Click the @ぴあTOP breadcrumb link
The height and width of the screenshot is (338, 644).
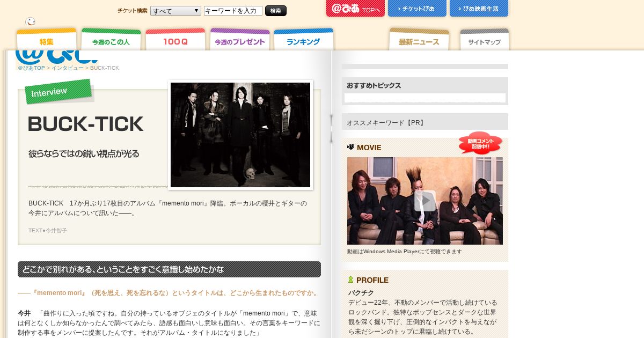pyautogui.click(x=31, y=68)
